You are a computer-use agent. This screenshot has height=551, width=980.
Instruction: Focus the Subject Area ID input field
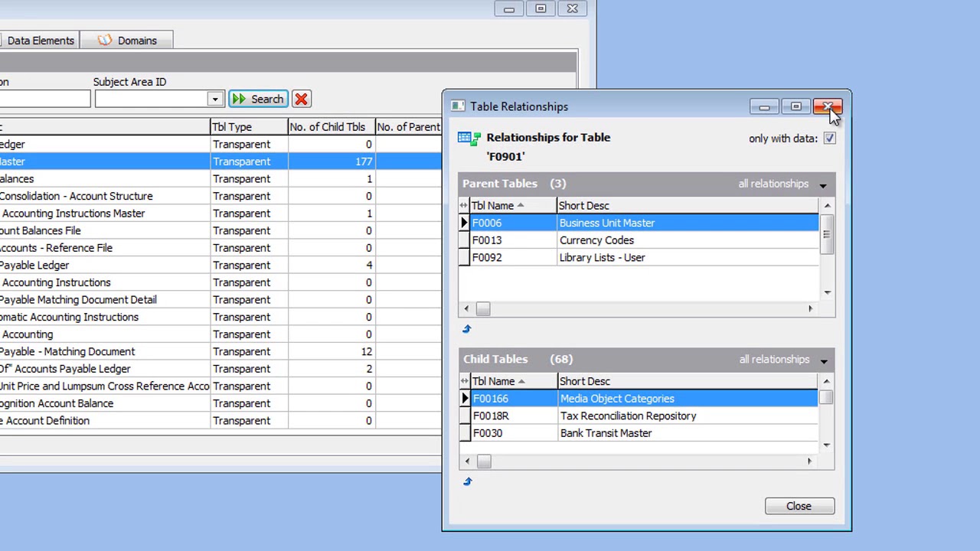[x=151, y=99]
